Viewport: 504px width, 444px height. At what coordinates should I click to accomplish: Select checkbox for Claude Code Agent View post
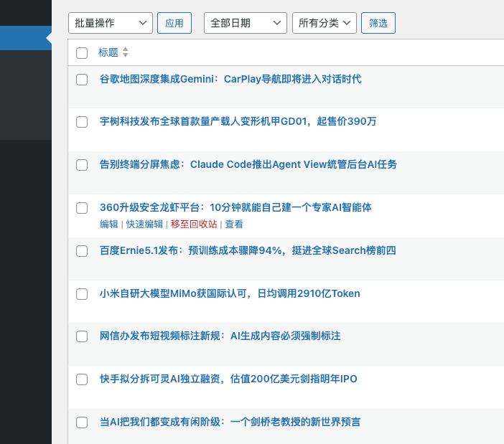coord(82,165)
